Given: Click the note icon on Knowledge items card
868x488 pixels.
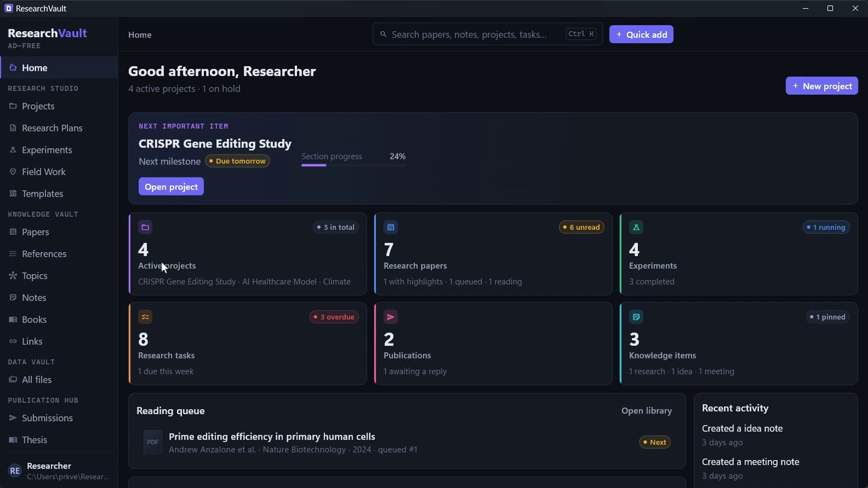Looking at the screenshot, I should [636, 317].
